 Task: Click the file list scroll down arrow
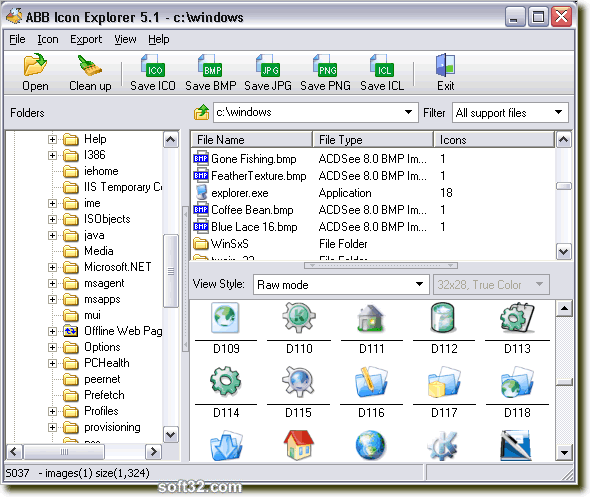click(x=563, y=251)
